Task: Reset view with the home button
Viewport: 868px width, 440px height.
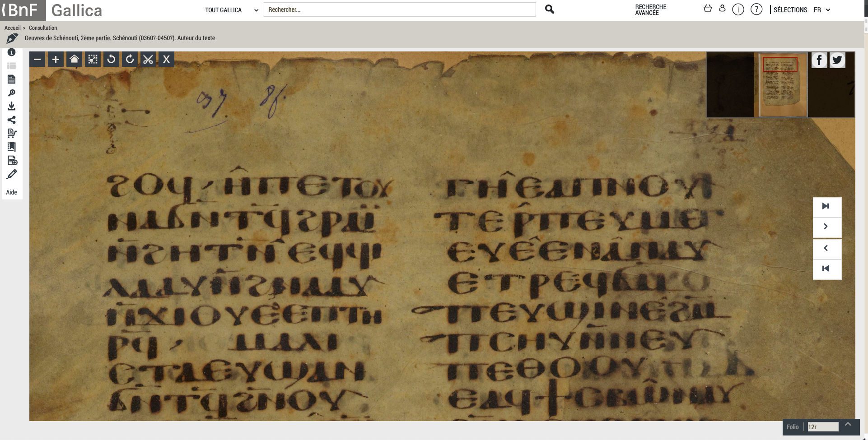Action: 75,59
